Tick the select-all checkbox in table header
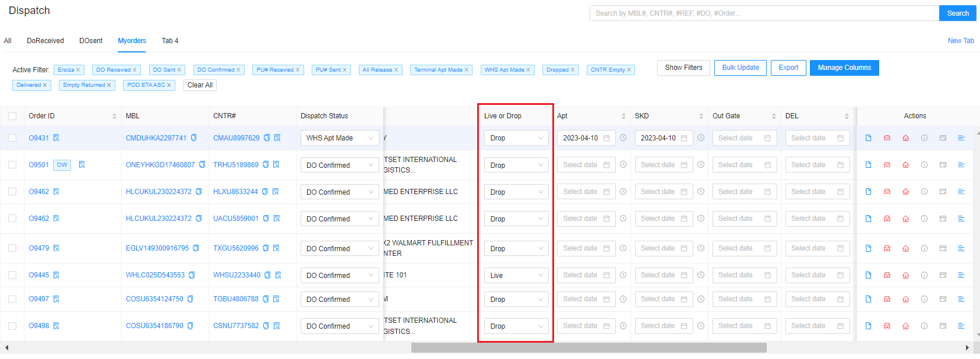The image size is (980, 359). (x=12, y=116)
